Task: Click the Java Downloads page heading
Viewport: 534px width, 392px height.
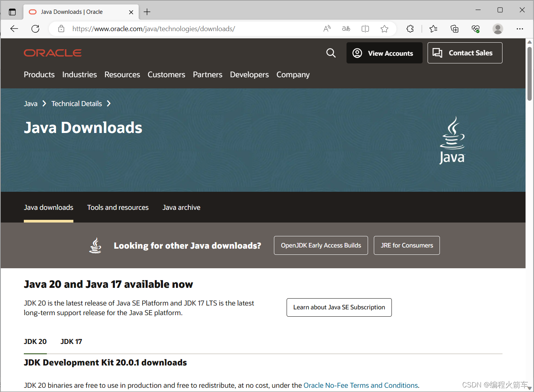Action: [x=83, y=128]
